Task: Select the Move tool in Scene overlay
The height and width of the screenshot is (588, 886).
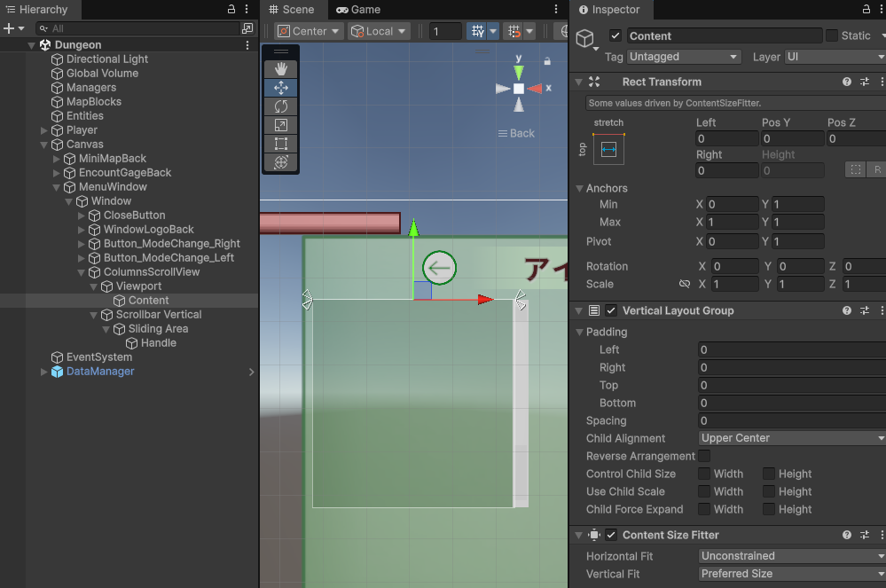Action: tap(281, 88)
